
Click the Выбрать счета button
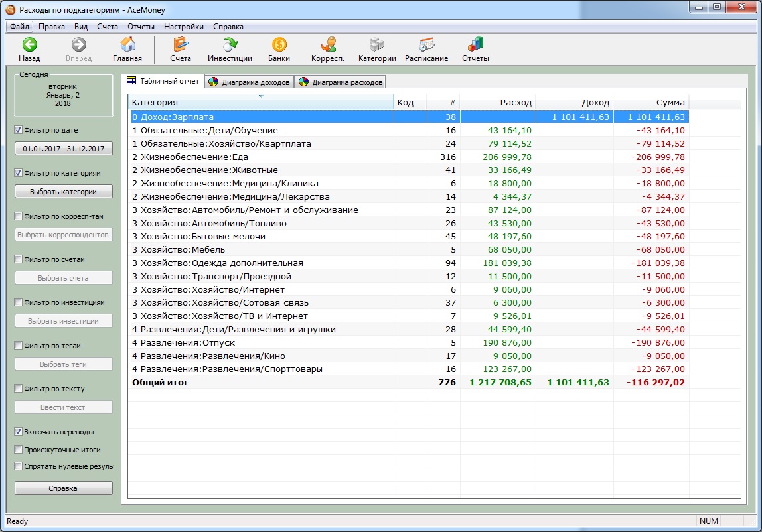click(64, 278)
